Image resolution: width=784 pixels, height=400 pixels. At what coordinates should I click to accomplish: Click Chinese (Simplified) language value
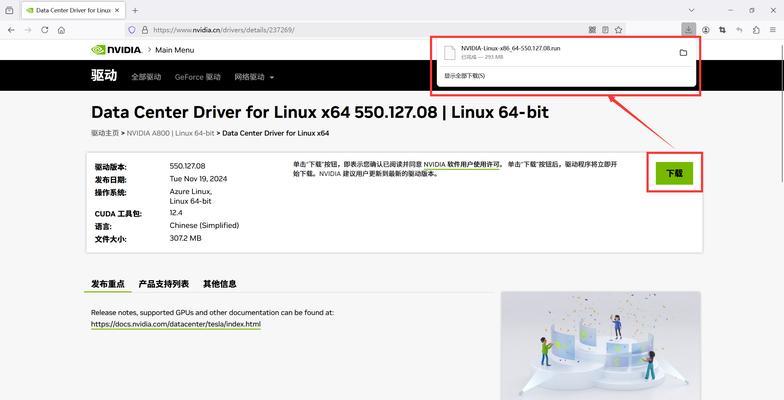coord(204,226)
